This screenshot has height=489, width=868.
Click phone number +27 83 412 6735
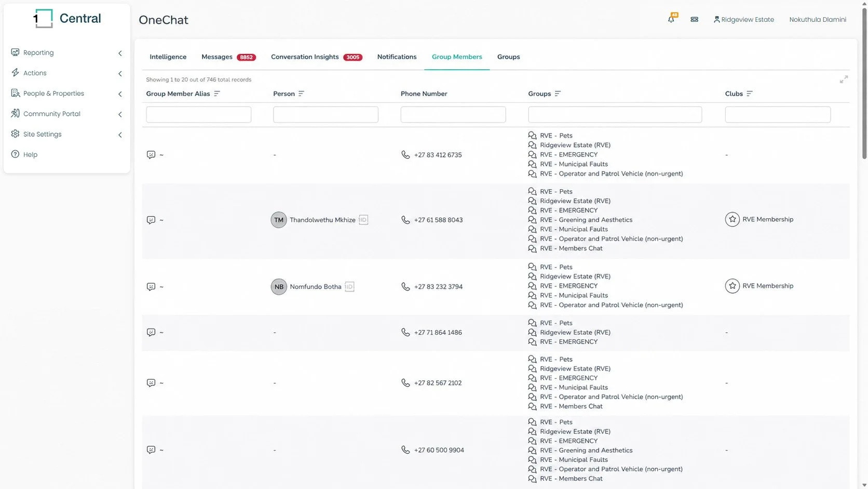(x=438, y=155)
